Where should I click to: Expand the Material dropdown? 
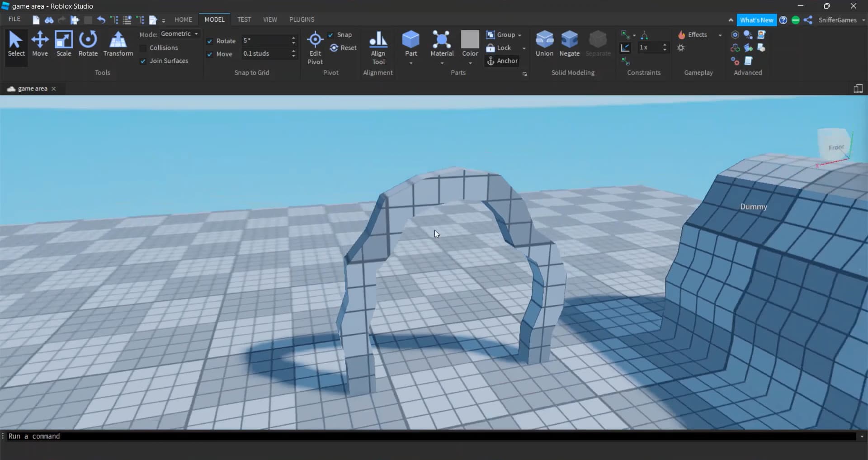(x=442, y=63)
